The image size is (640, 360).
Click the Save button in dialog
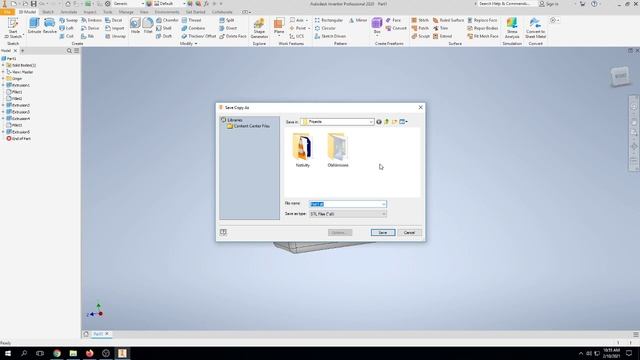(x=383, y=233)
